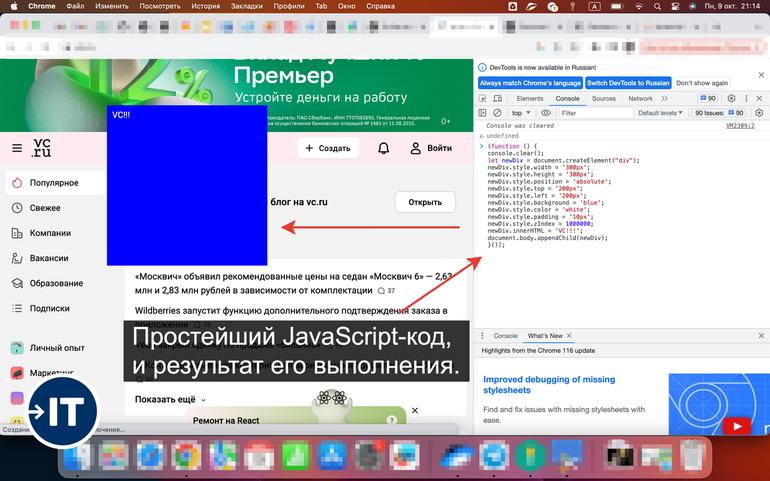Close the Ремонт на React ad
This screenshot has height=481, width=770.
(415, 410)
